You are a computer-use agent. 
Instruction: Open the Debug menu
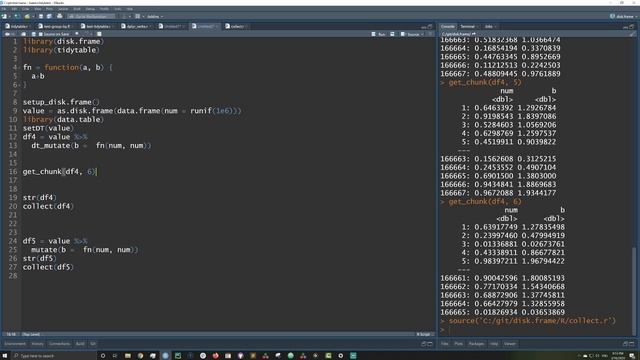click(90, 9)
